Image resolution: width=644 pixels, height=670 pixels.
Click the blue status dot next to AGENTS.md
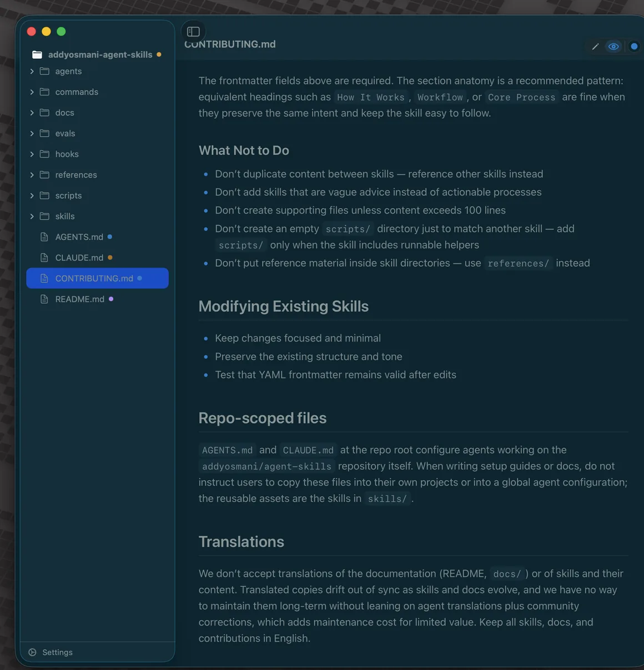click(x=110, y=237)
